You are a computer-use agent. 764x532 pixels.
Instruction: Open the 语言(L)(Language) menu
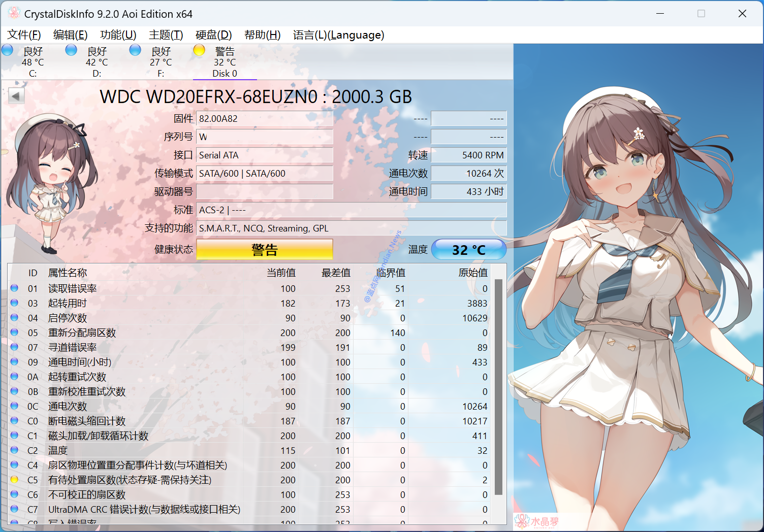point(338,35)
